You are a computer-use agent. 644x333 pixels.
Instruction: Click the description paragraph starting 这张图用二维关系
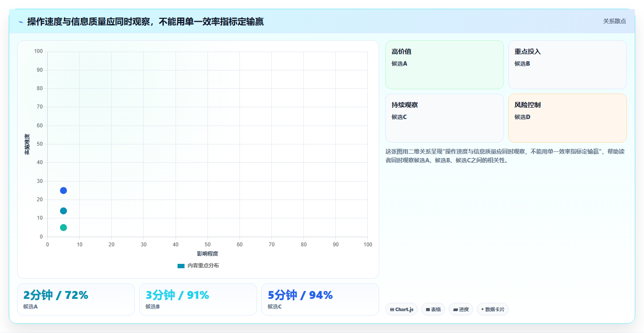click(505, 156)
